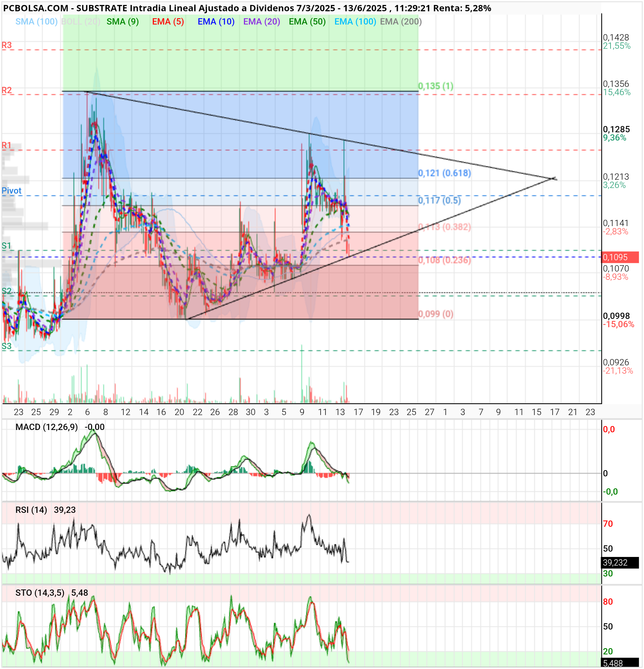Click the R2 resistance label

[x=7, y=90]
